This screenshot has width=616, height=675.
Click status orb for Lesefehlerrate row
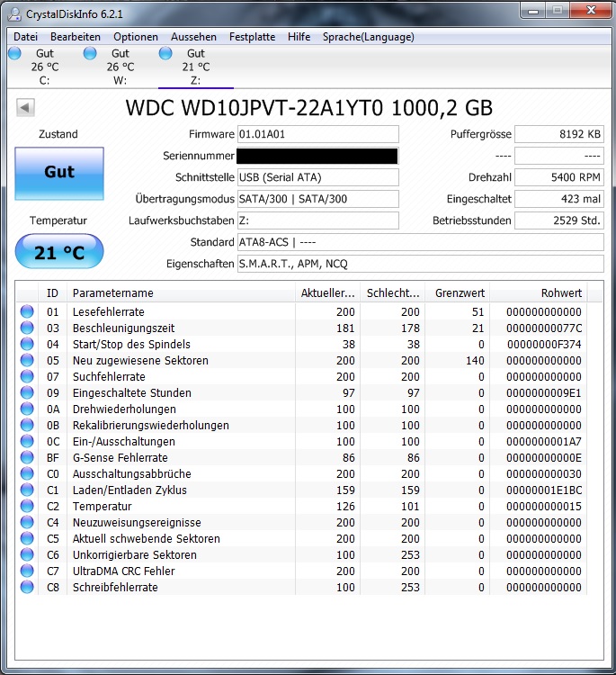click(27, 311)
